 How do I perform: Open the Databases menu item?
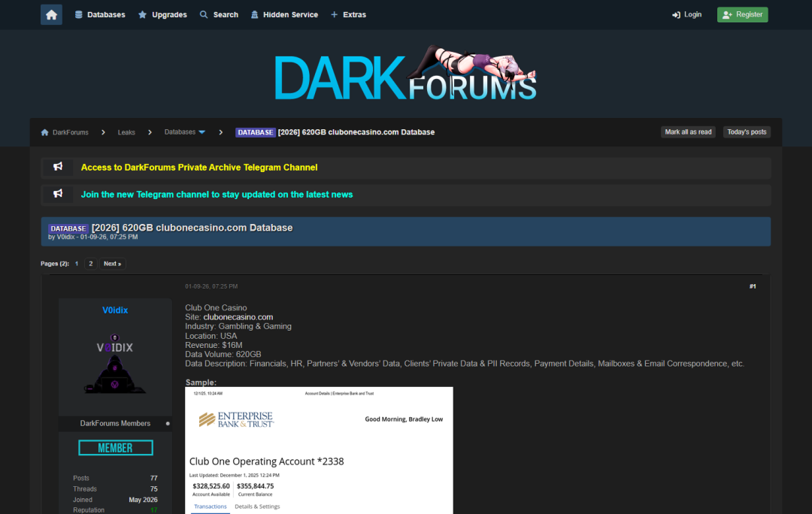(100, 14)
